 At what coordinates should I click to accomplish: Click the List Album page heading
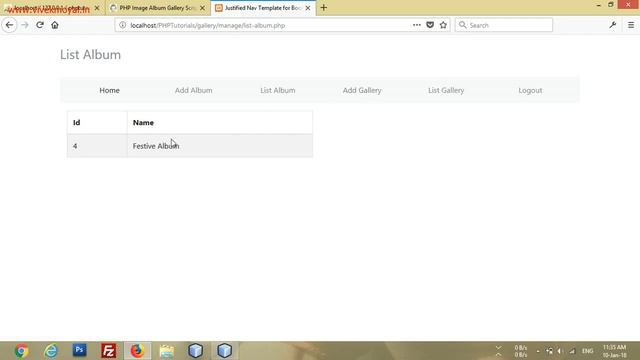90,54
